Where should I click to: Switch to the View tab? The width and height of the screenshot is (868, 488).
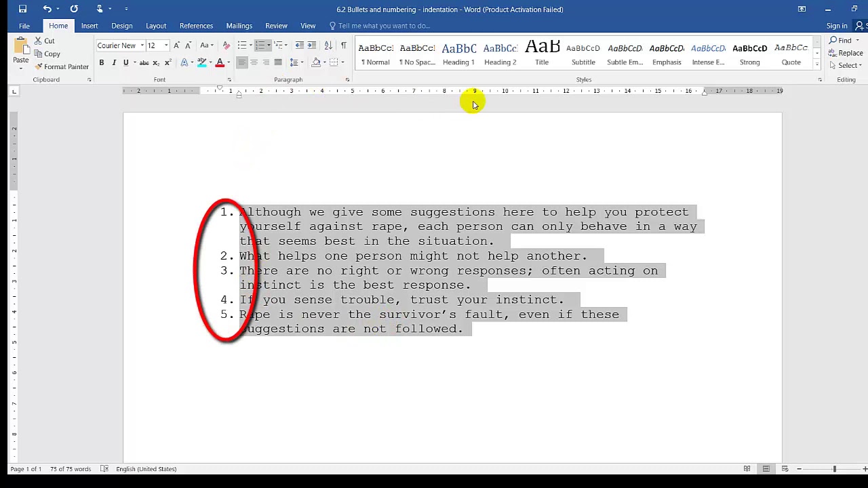point(308,26)
